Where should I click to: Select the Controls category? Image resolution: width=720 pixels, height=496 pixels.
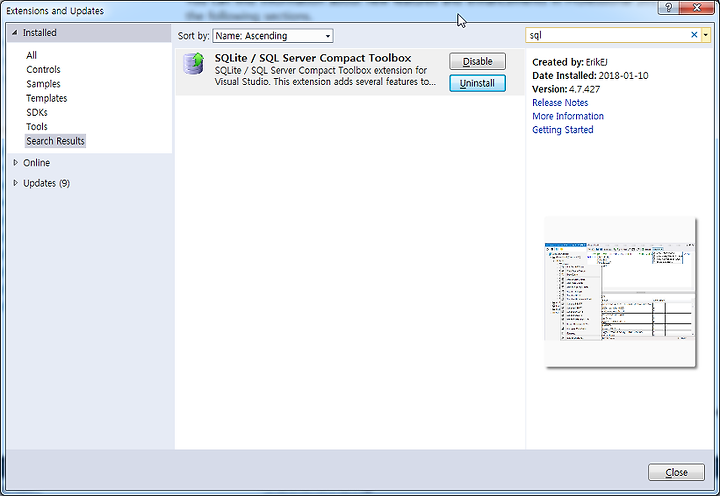(x=43, y=69)
